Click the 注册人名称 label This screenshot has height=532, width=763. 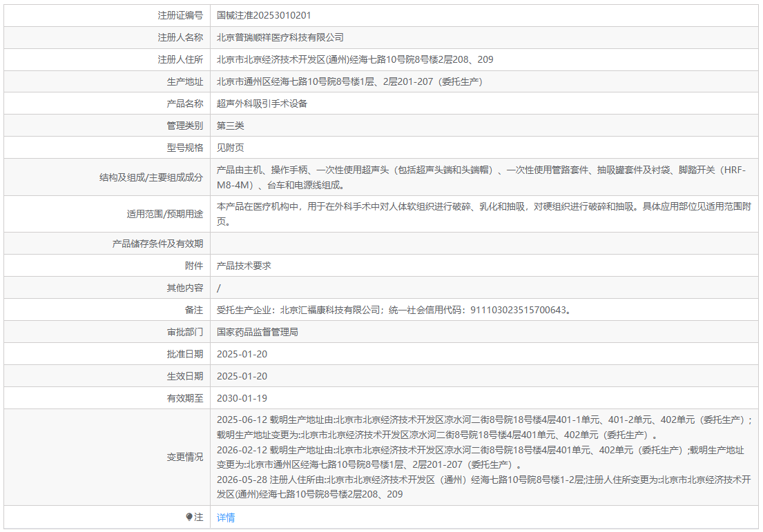pos(180,37)
